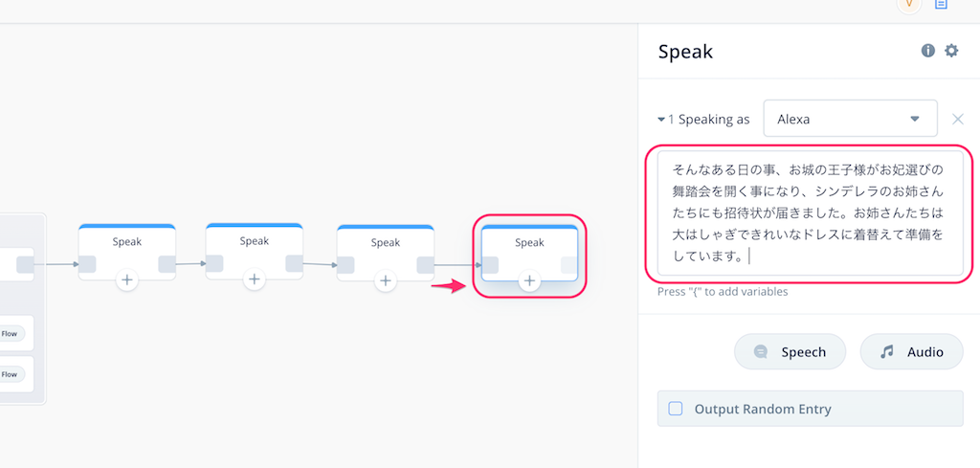The height and width of the screenshot is (468, 980).
Task: Open the Speak block settings gear
Action: pyautogui.click(x=951, y=51)
